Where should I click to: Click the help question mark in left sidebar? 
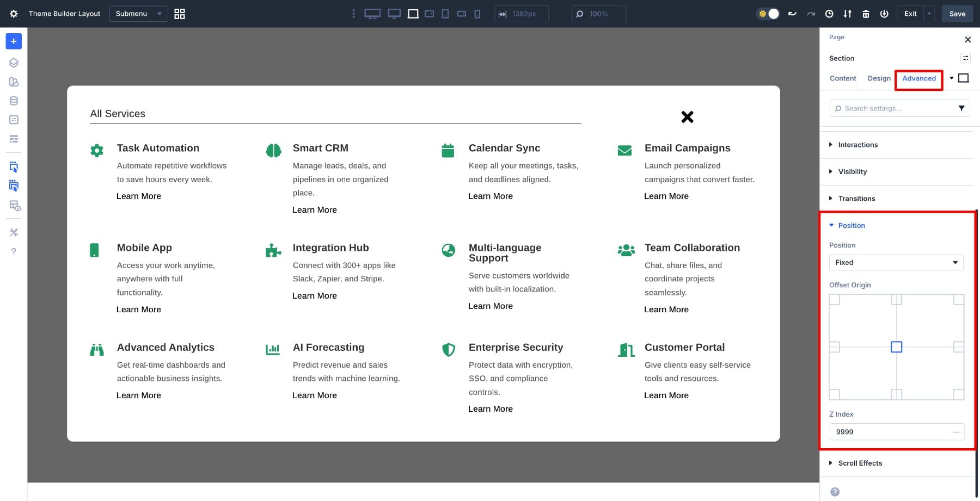tap(14, 251)
